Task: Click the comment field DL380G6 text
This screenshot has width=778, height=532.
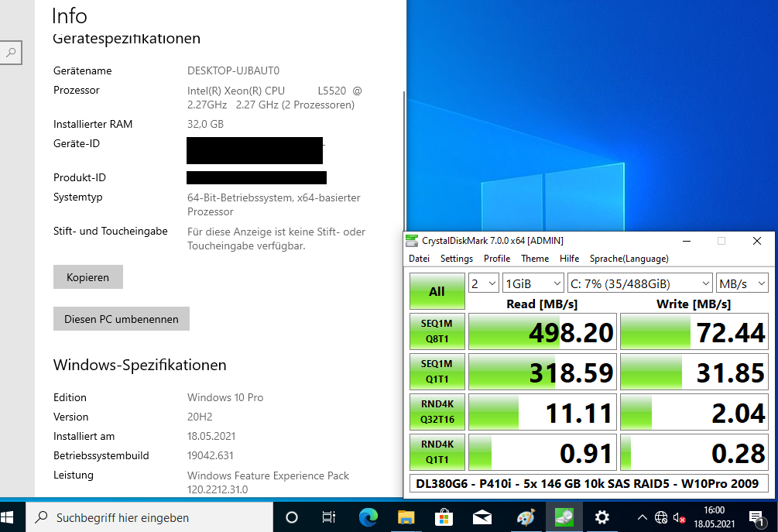Action: click(x=589, y=483)
